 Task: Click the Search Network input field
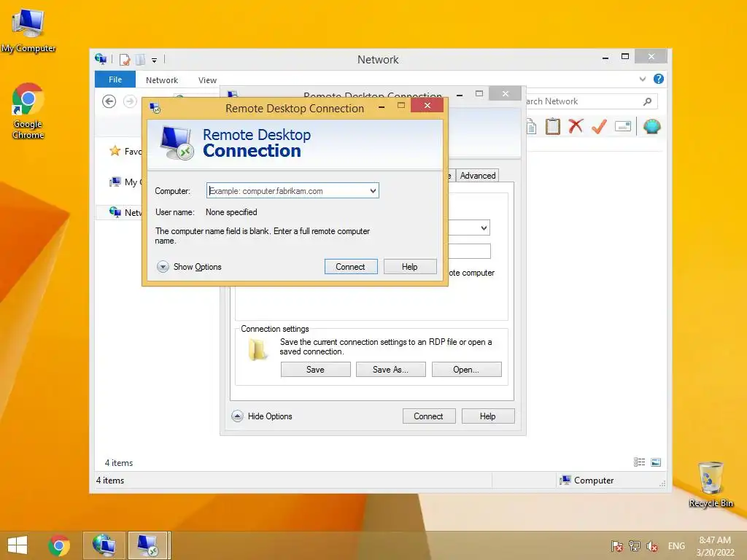pos(589,101)
